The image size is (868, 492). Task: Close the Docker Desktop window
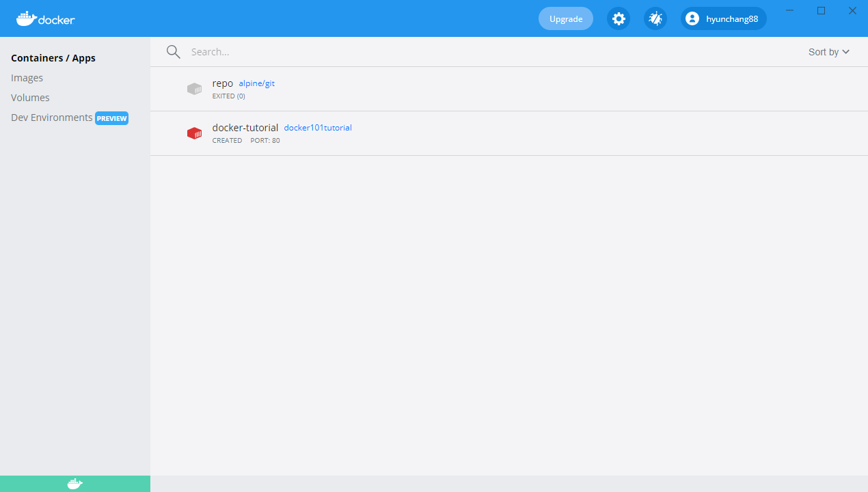[x=852, y=10]
